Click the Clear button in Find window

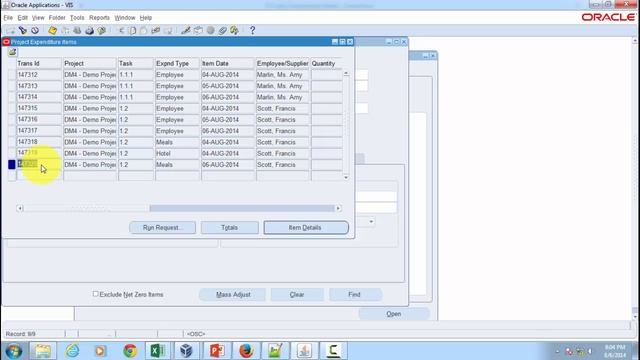[297, 294]
